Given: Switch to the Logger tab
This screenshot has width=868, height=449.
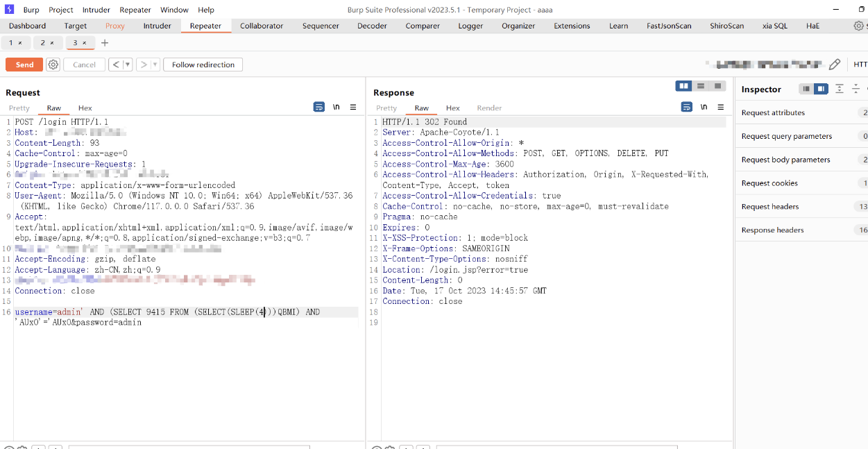Looking at the screenshot, I should point(470,26).
